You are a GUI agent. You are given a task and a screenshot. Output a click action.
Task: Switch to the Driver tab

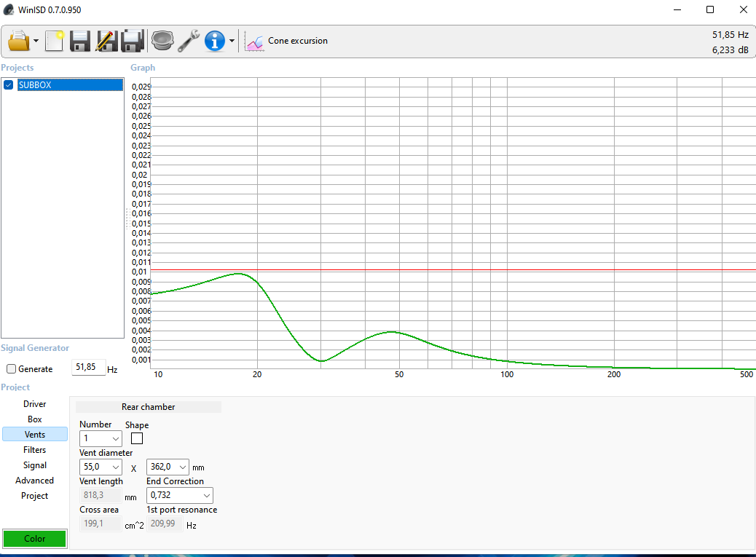(x=35, y=404)
